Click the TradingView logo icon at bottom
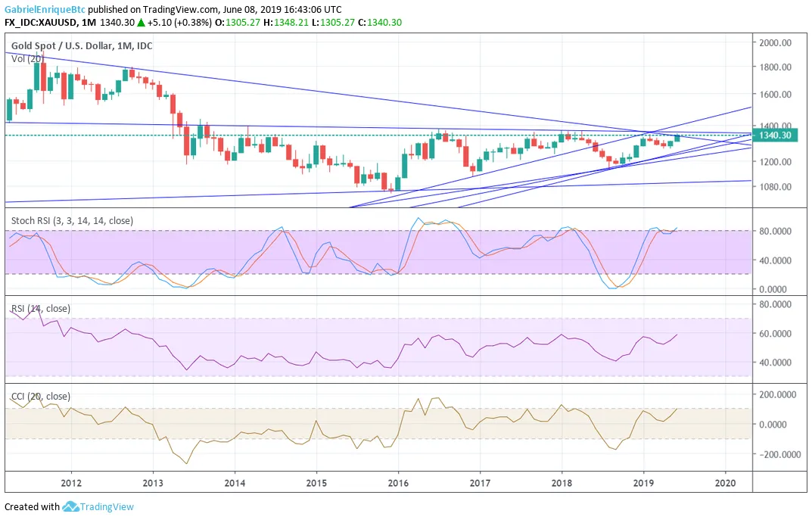Image resolution: width=812 pixels, height=520 pixels. 70,506
